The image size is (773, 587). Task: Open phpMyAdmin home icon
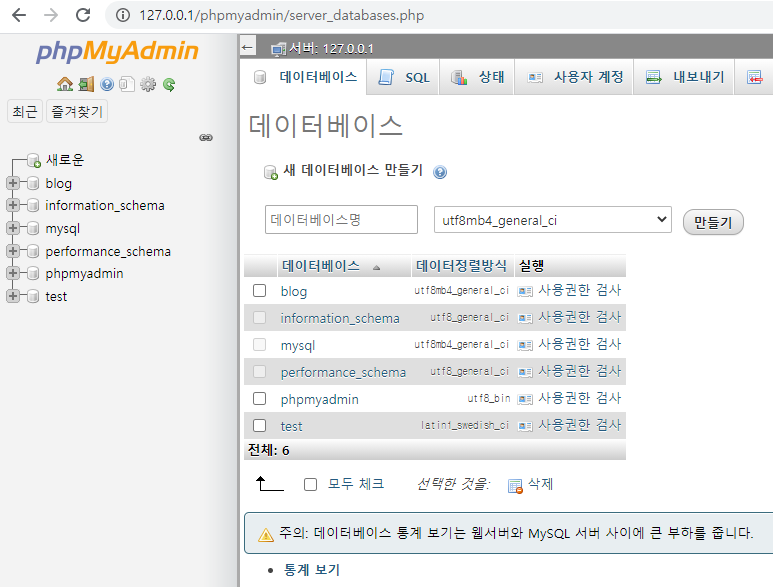pos(65,84)
